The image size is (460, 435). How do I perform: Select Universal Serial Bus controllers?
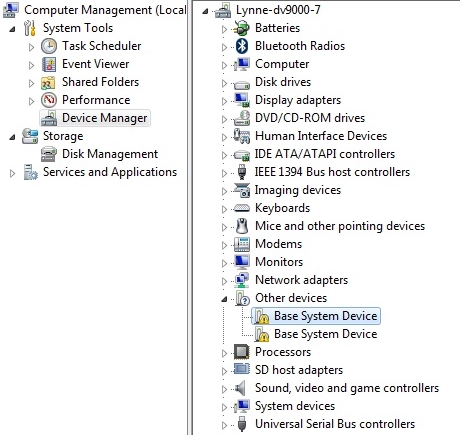point(335,424)
